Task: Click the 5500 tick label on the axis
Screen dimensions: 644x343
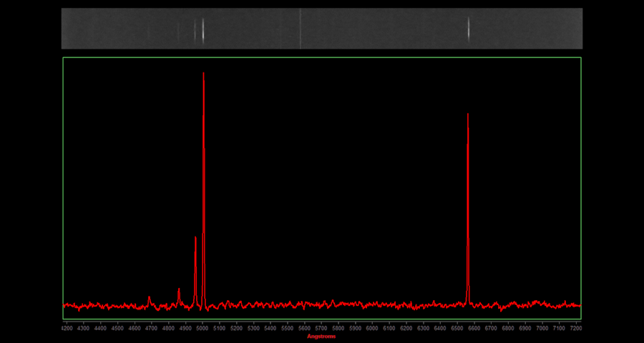Action: pyautogui.click(x=287, y=328)
